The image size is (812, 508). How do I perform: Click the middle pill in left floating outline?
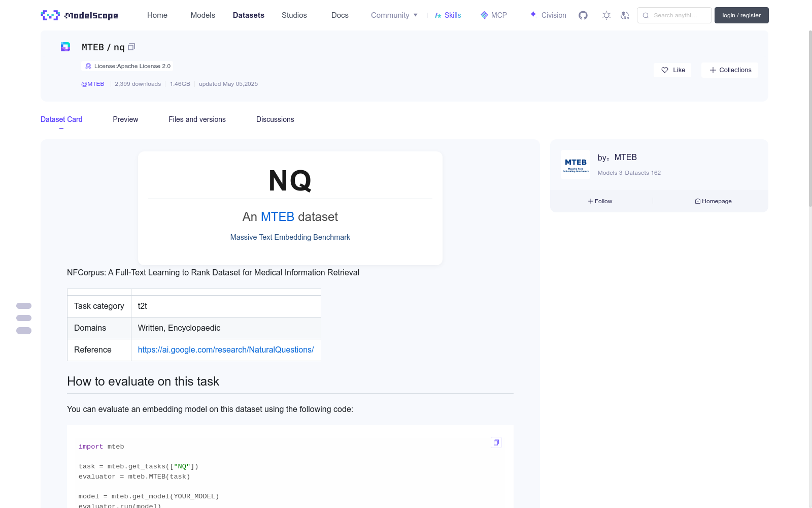point(24,318)
